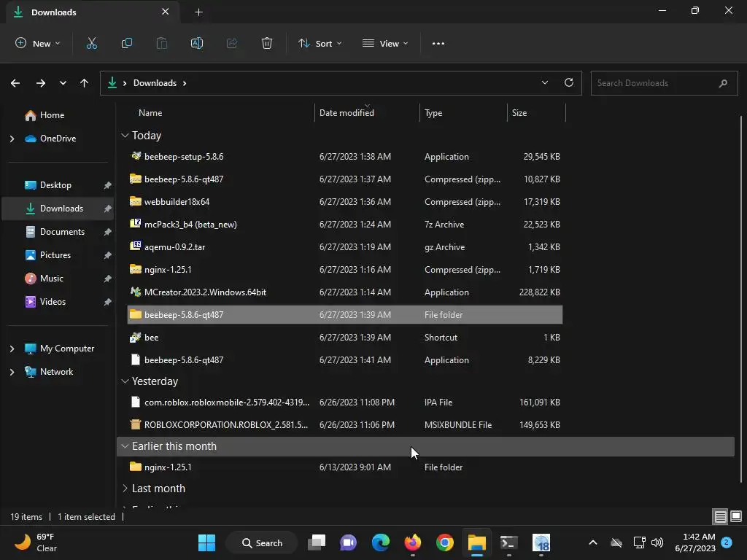Launch Microsoft Edge from taskbar

click(380, 542)
